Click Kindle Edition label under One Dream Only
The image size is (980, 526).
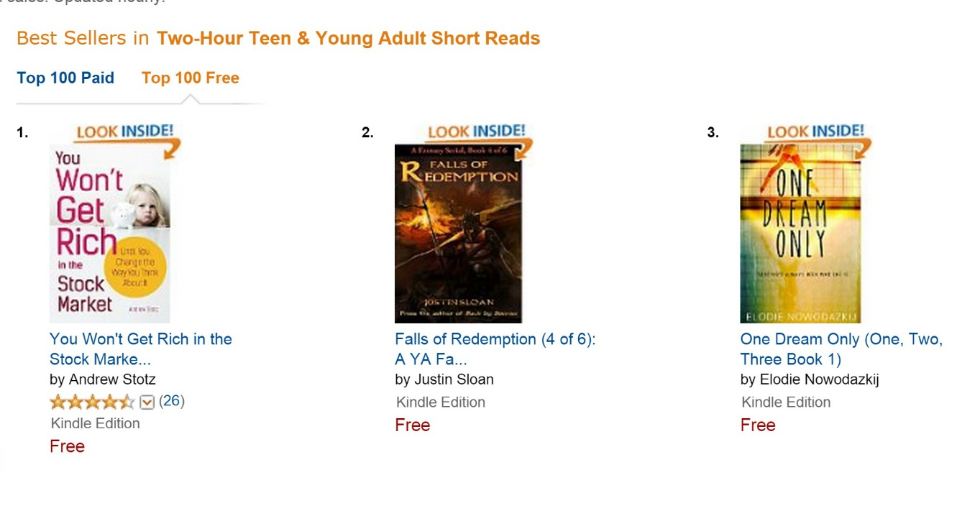pyautogui.click(x=786, y=402)
